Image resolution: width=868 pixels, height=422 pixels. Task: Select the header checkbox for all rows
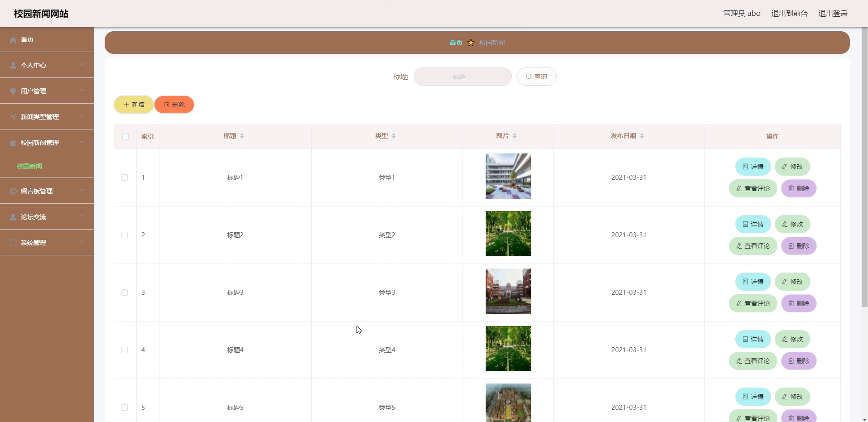125,136
